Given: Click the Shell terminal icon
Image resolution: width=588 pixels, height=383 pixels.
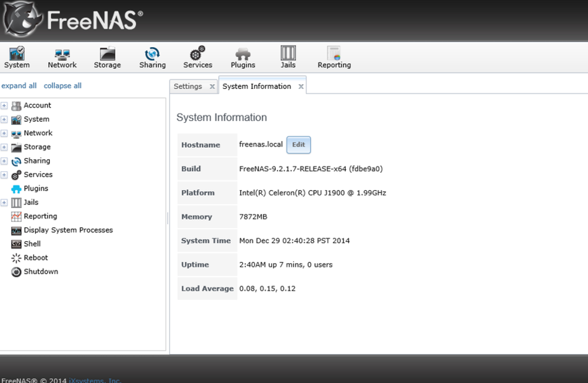Looking at the screenshot, I should tap(16, 244).
